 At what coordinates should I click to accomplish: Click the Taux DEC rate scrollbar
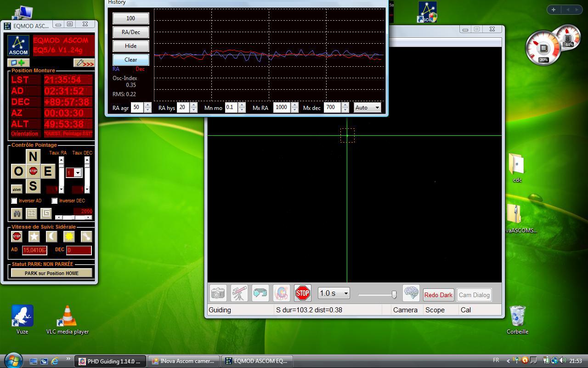coord(87,175)
